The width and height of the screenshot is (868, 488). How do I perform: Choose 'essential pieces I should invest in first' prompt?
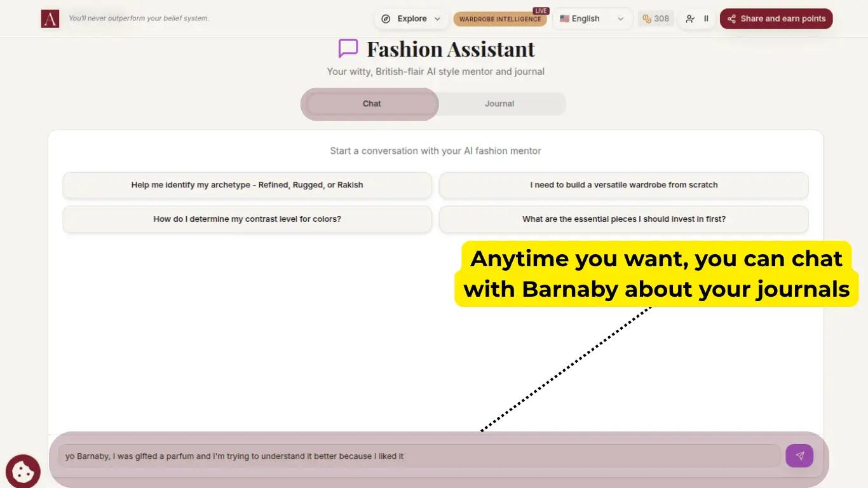(623, 219)
